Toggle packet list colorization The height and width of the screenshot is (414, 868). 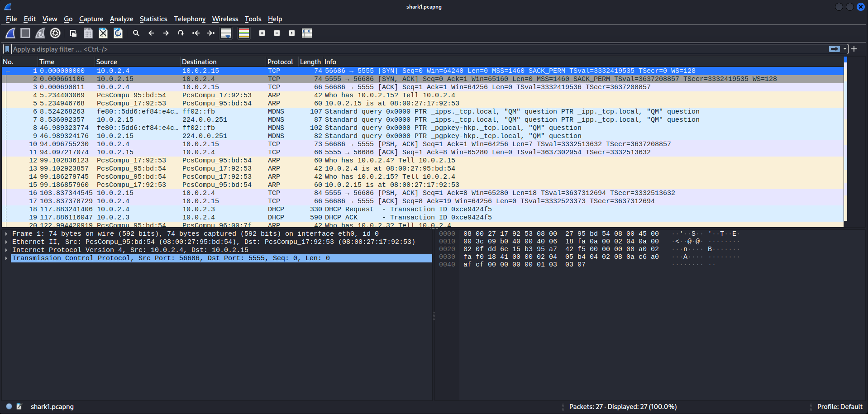point(244,33)
